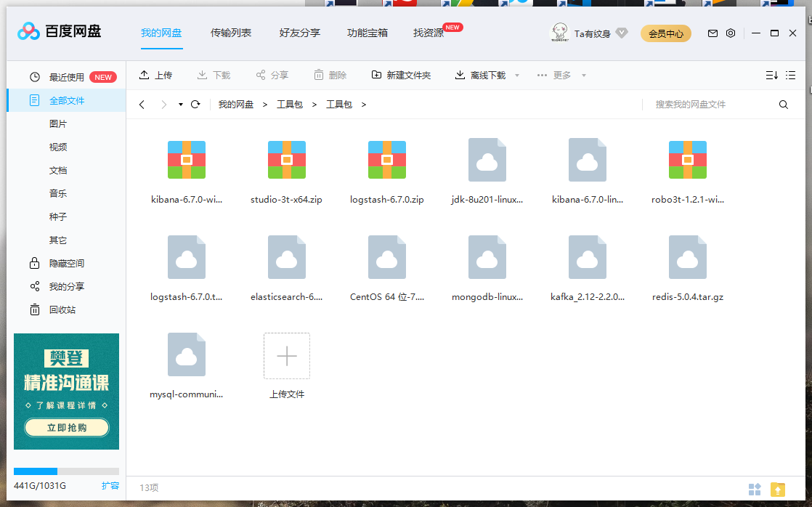Click the storage usage progress bar
Image resolution: width=812 pixels, height=507 pixels.
click(66, 471)
